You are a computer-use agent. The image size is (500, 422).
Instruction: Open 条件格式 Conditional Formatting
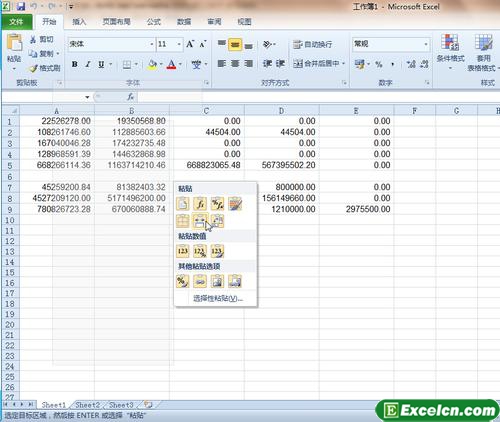tap(450, 52)
